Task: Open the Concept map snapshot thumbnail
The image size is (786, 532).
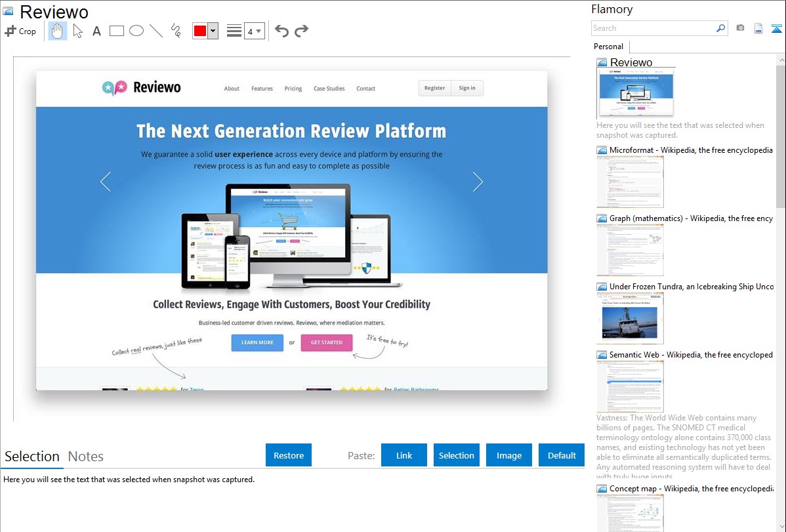Action: tap(630, 513)
